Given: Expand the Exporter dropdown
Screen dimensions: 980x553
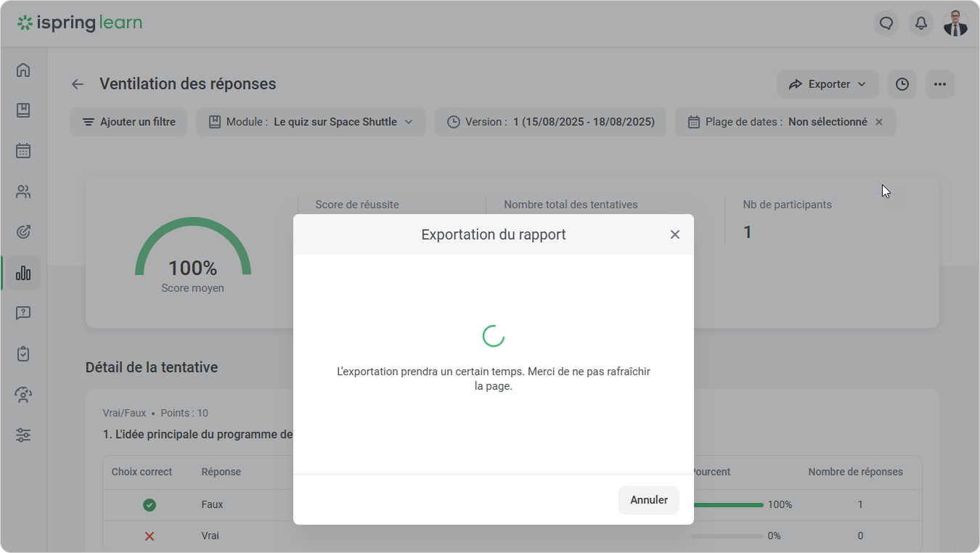Looking at the screenshot, I should pyautogui.click(x=828, y=84).
